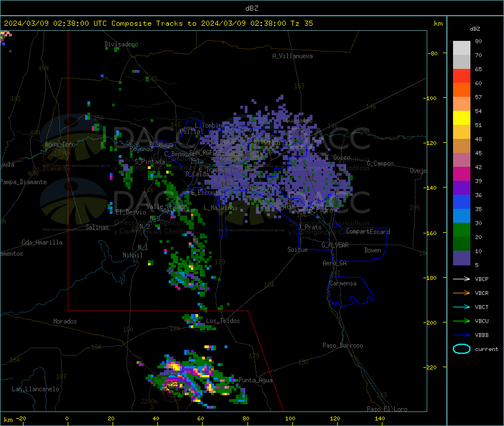This screenshot has width=504, height=426.
Task: Click the El_Desvio map label
Action: (130, 212)
